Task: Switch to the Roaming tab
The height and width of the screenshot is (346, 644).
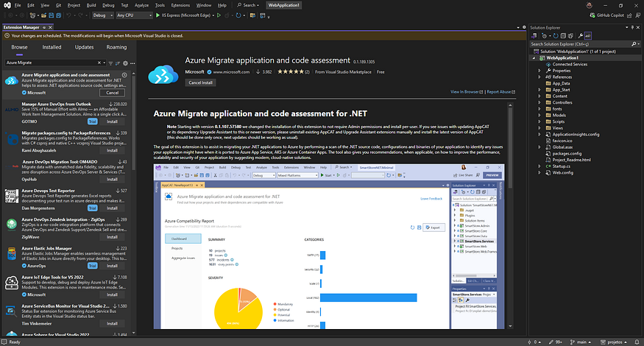Action: click(x=116, y=47)
